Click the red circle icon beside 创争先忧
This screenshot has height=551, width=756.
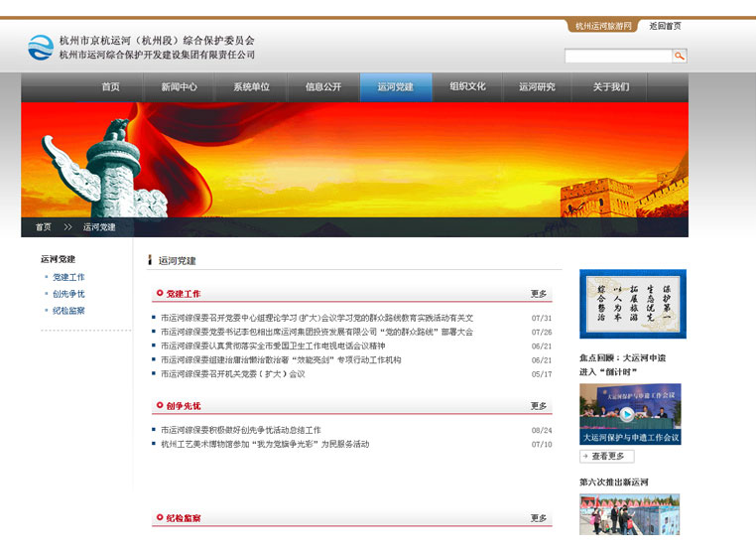coord(159,406)
